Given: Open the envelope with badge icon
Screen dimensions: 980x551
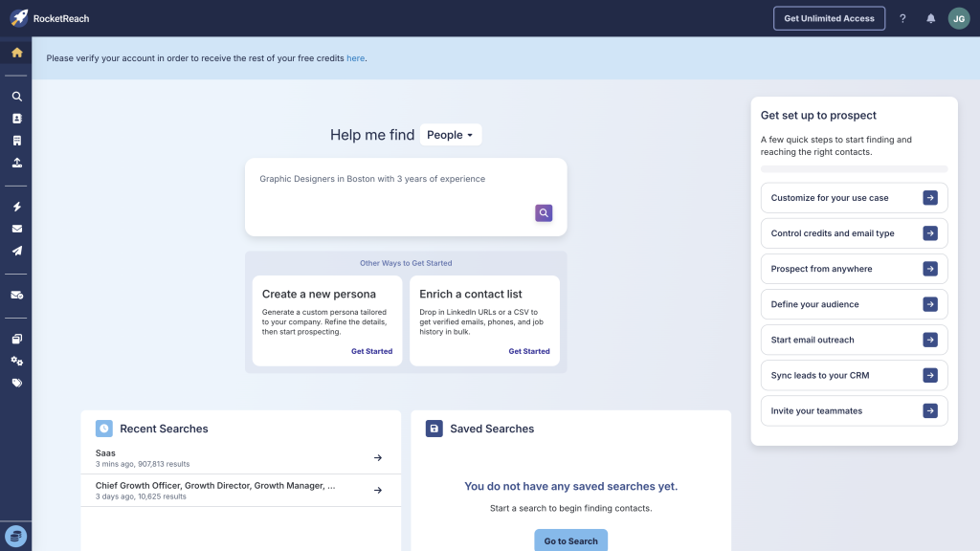Looking at the screenshot, I should 17,295.
